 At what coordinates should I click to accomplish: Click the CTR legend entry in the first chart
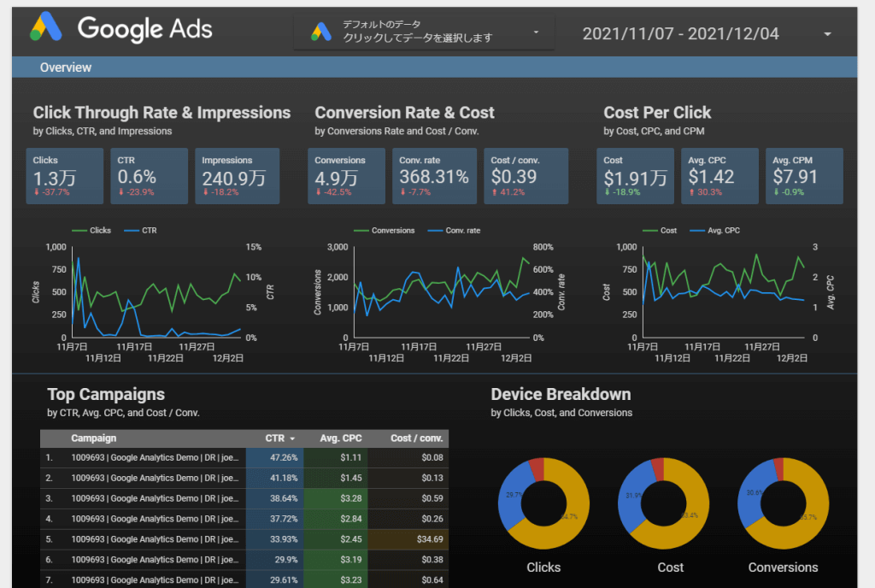point(141,231)
